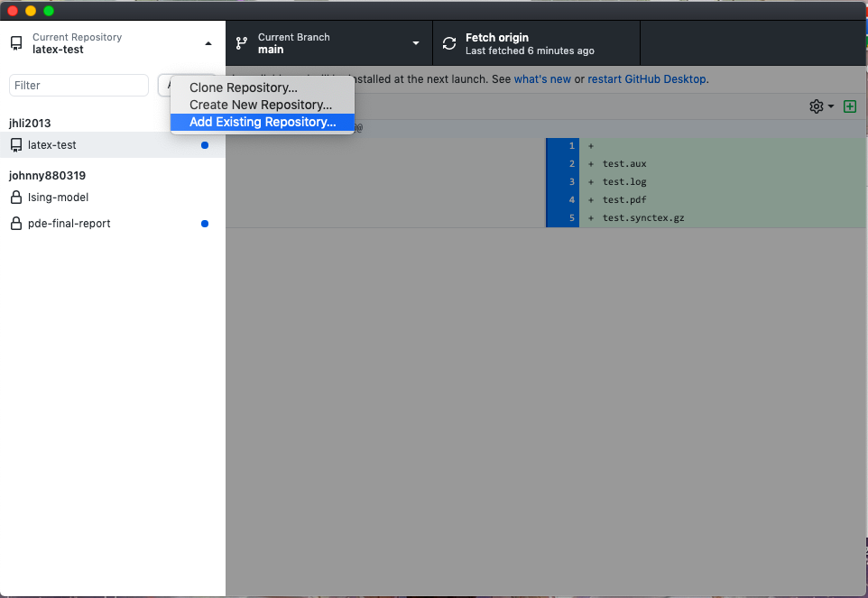868x598 pixels.
Task: Open the "what's new" link
Action: 542,79
